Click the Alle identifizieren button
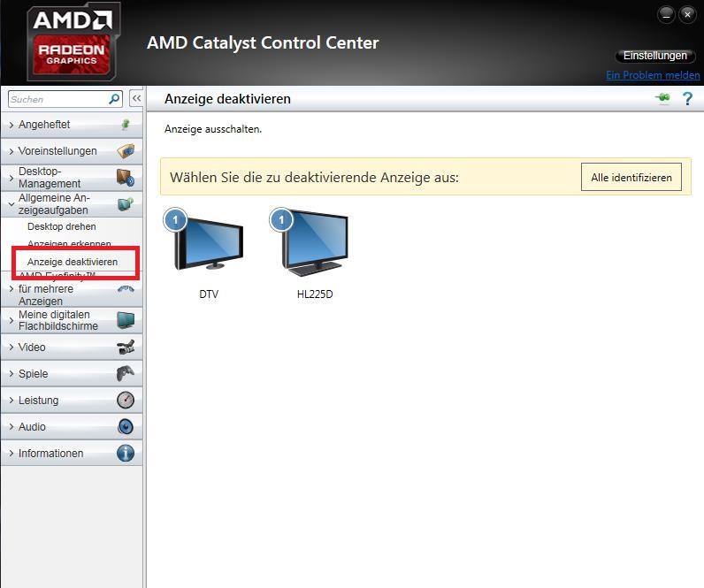Image resolution: width=704 pixels, height=588 pixels. pos(631,178)
